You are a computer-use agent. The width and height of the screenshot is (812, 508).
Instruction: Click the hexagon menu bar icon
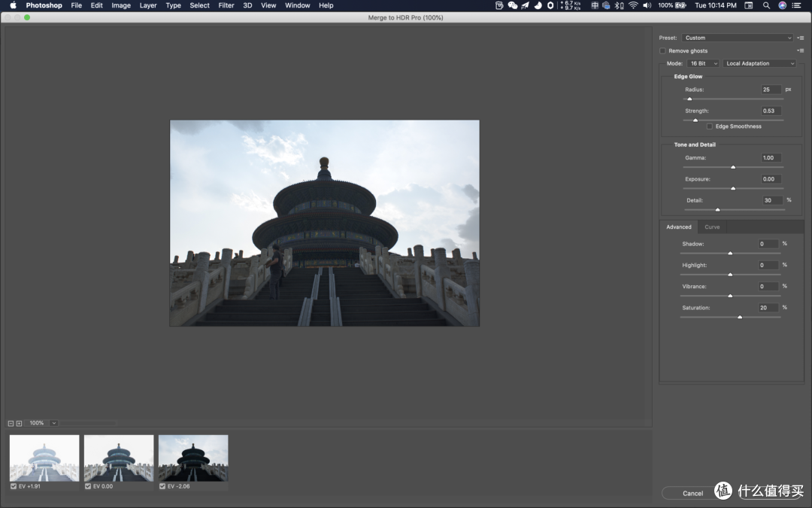click(x=550, y=5)
